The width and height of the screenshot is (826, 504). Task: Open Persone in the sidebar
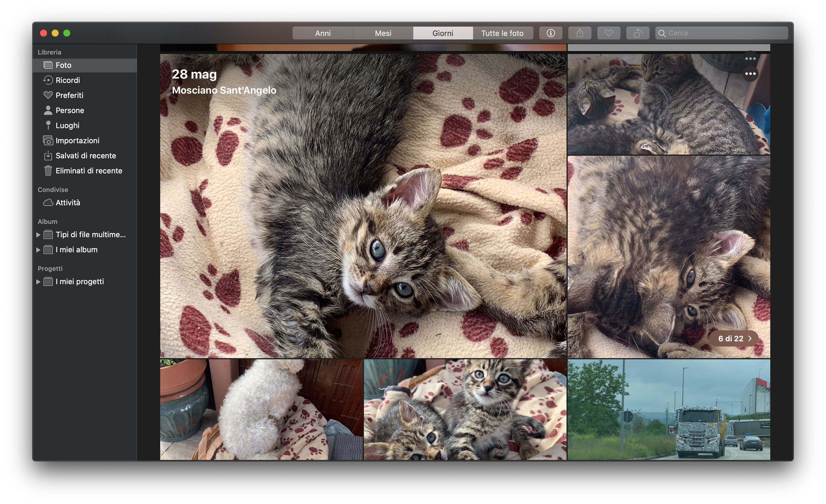click(x=85, y=110)
